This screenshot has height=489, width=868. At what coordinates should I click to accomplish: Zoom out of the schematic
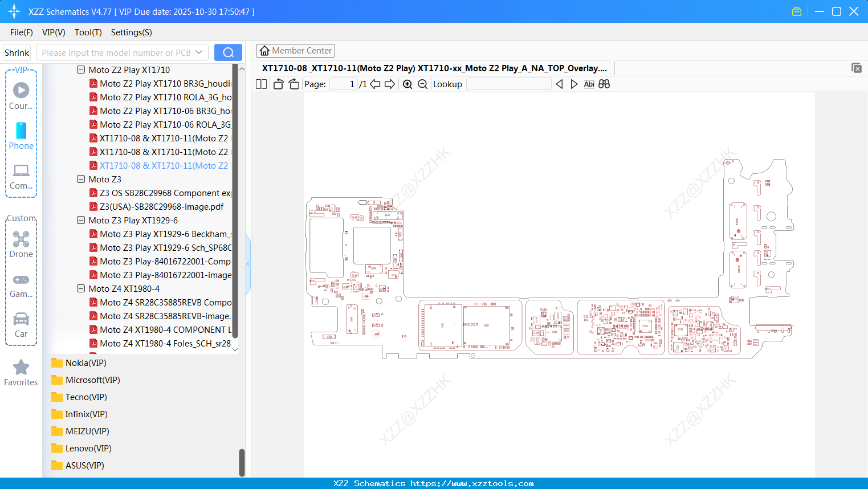tap(422, 84)
